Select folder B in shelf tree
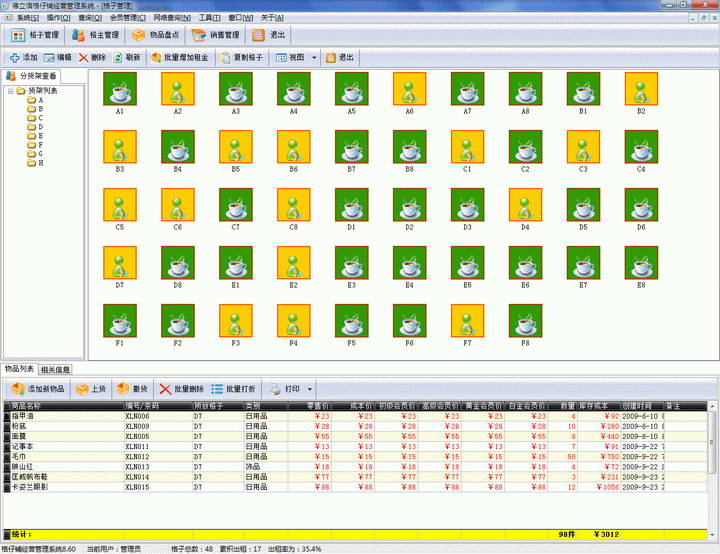The width and height of the screenshot is (720, 554). (x=35, y=109)
